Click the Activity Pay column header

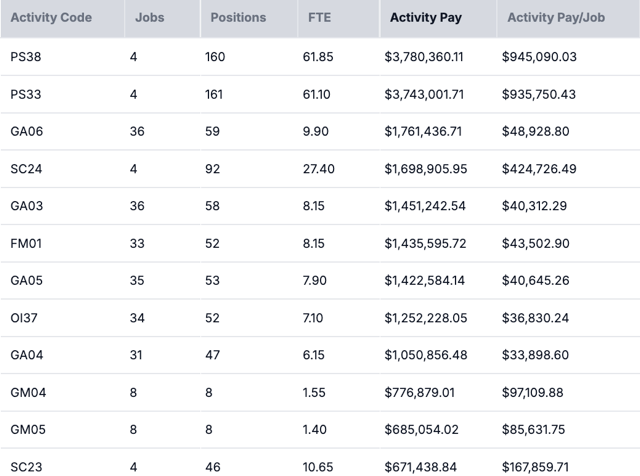coord(426,18)
